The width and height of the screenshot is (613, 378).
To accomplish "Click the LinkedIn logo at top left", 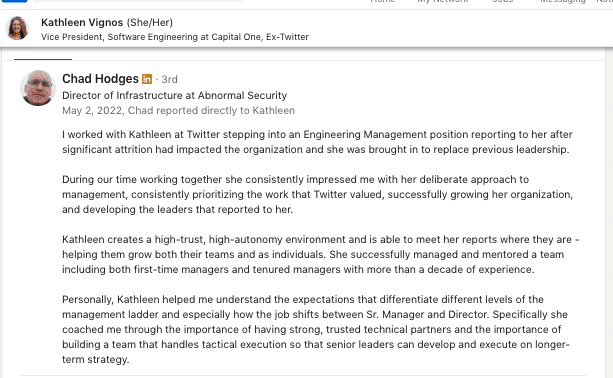I will pyautogui.click(x=14, y=1).
